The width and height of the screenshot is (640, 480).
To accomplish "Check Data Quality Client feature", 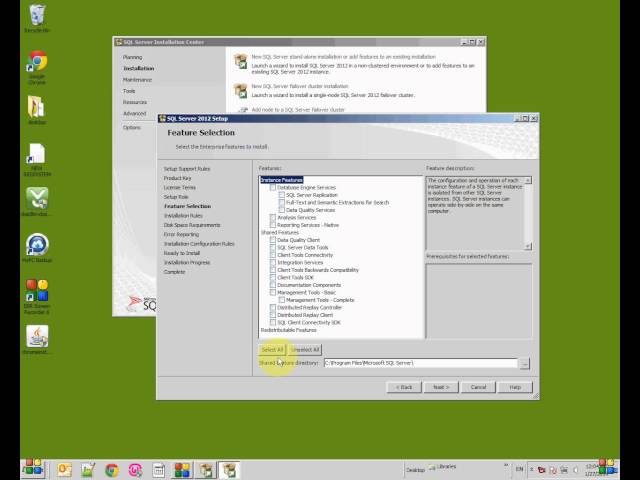I will click(x=273, y=240).
